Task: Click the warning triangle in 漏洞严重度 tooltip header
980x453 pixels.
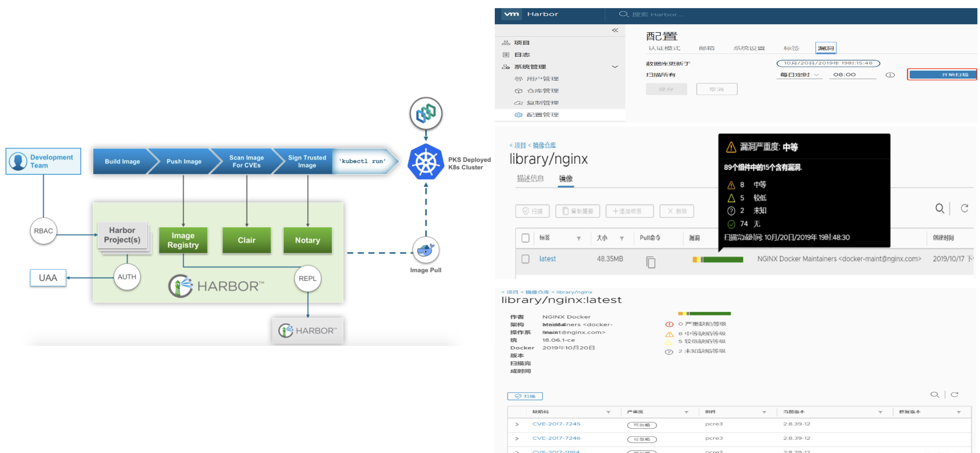Action: click(731, 147)
